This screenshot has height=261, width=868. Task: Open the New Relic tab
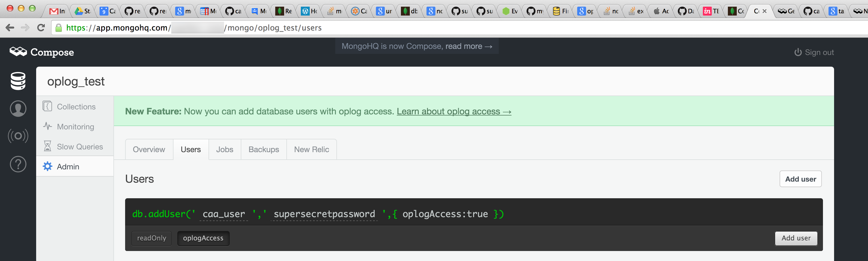pyautogui.click(x=311, y=149)
